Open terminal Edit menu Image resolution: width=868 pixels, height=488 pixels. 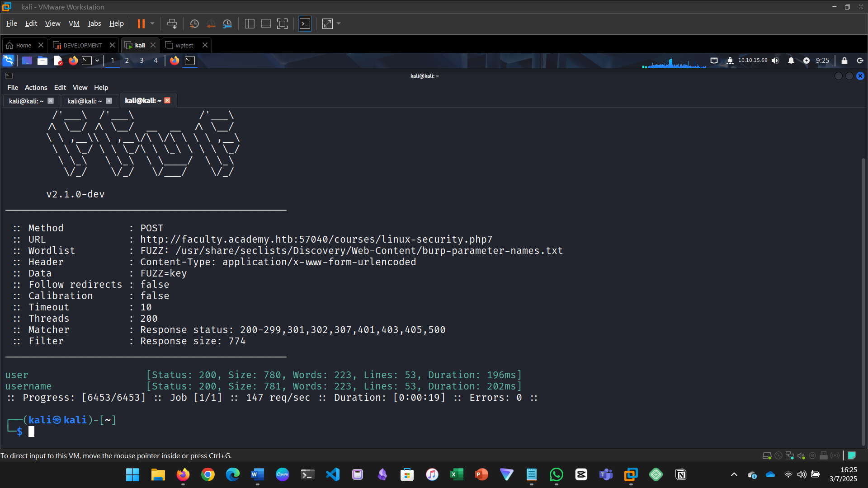(60, 88)
